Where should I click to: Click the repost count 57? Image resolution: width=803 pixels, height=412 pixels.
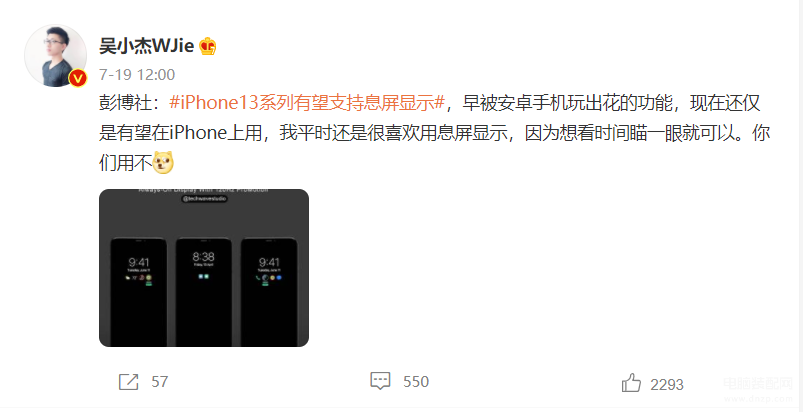coord(160,382)
